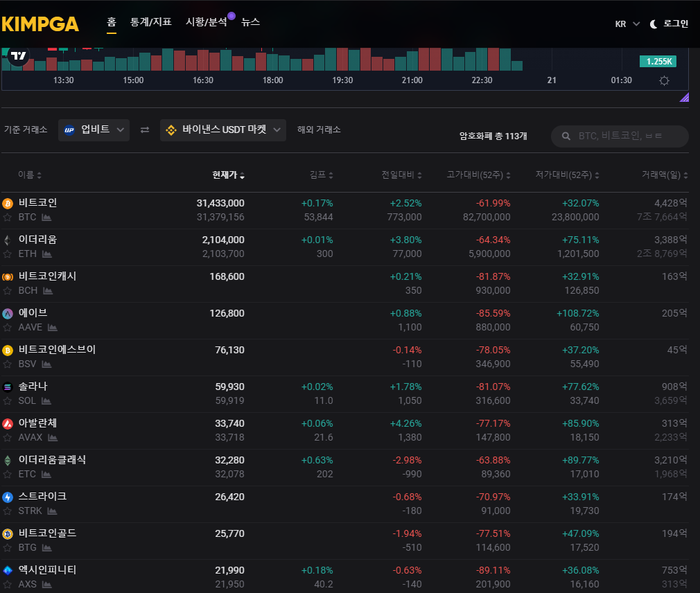Open the TradingView logo badge
Screen dimensions: 700x593
point(18,56)
